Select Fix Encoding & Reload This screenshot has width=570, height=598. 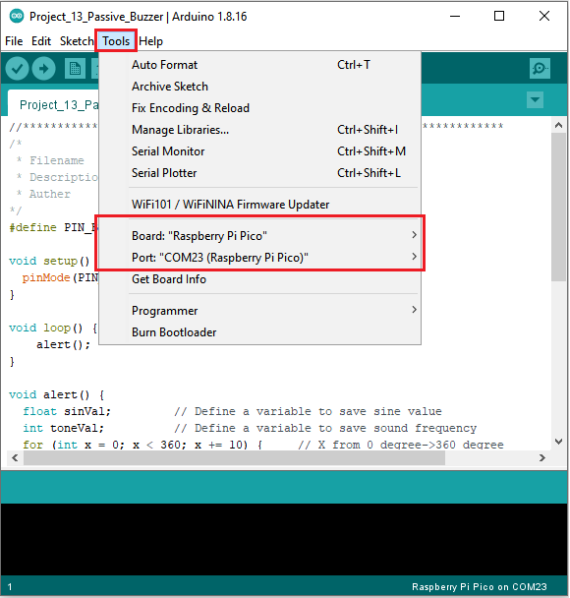(260, 108)
